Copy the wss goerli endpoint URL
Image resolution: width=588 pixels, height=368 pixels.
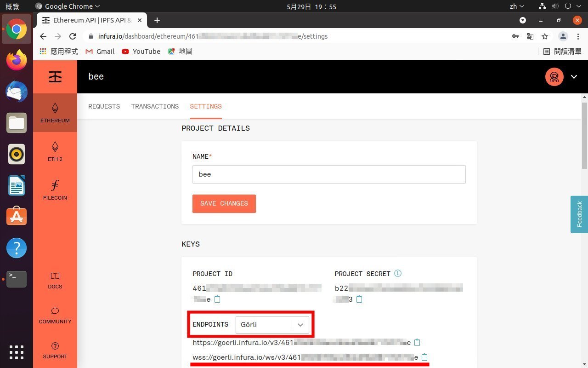[424, 357]
